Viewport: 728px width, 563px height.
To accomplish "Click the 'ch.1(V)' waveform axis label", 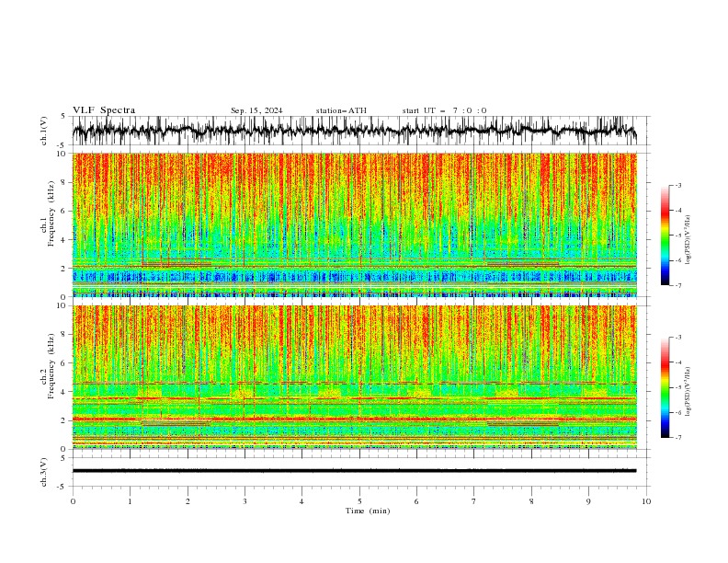I will coord(44,131).
